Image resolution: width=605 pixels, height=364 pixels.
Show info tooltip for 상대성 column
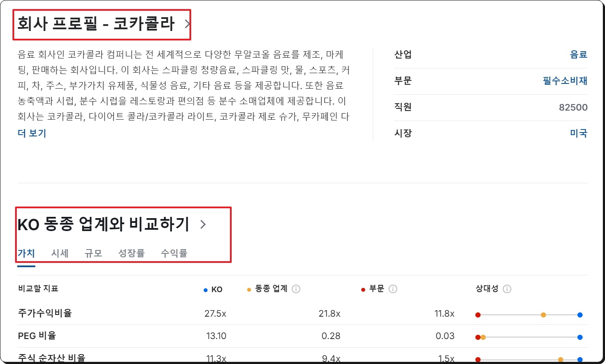point(507,289)
